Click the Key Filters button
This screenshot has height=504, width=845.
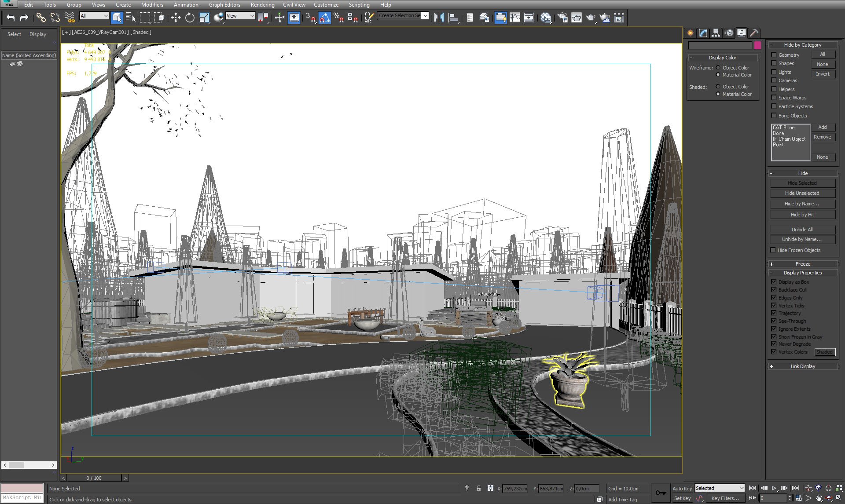[725, 498]
